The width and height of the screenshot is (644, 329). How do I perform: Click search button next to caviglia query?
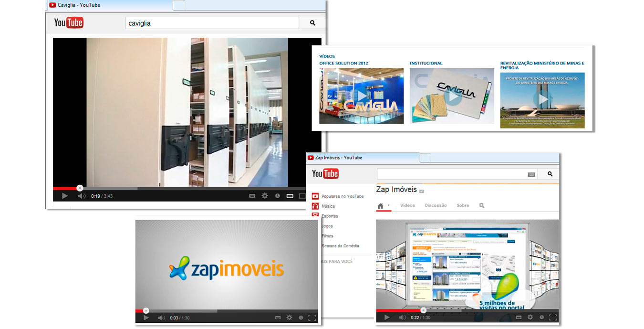[312, 23]
